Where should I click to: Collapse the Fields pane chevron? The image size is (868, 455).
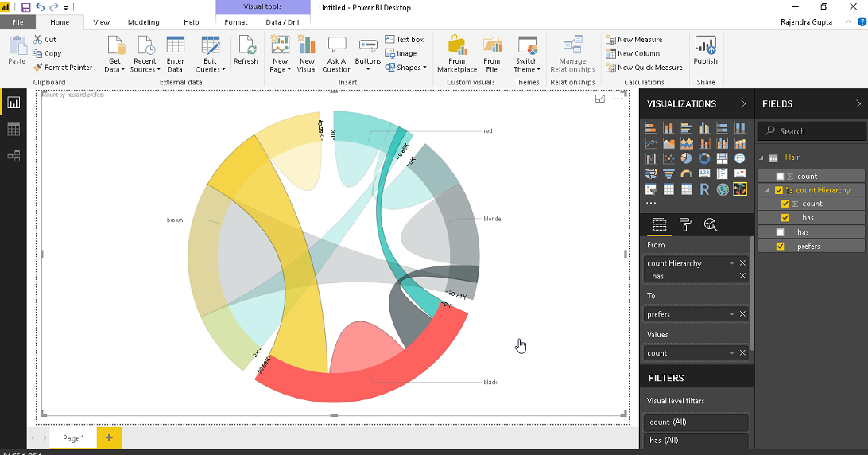click(x=858, y=103)
